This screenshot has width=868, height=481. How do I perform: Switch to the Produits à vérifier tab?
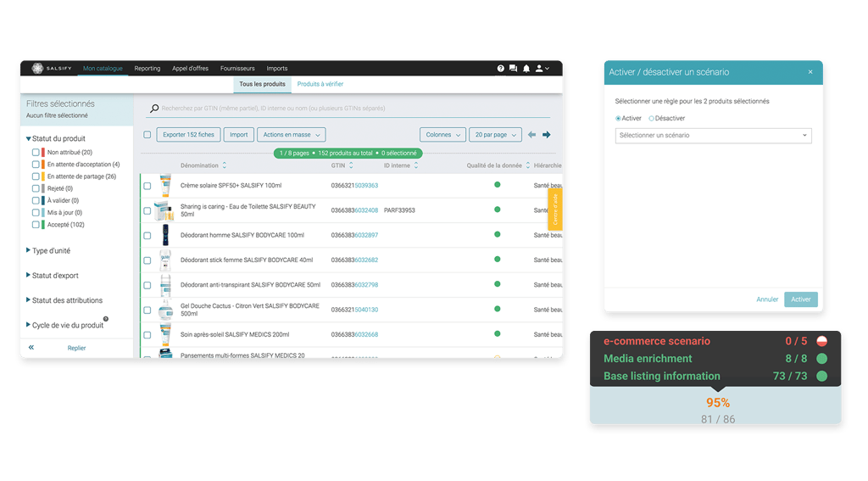coord(320,84)
